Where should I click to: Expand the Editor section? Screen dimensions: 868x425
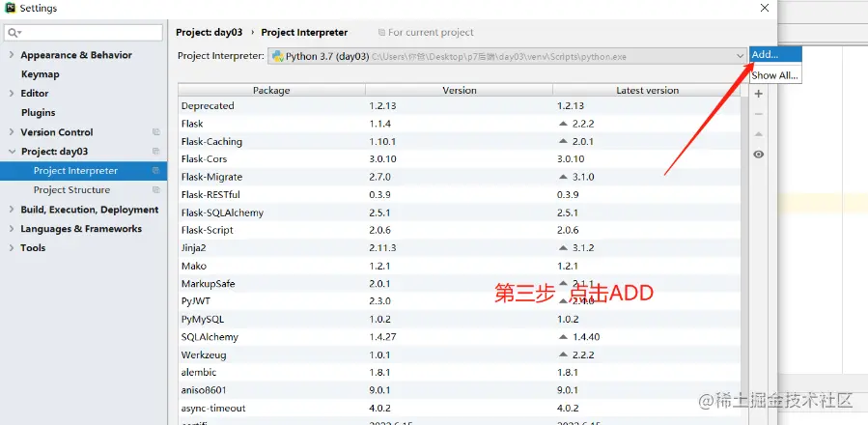click(12, 93)
